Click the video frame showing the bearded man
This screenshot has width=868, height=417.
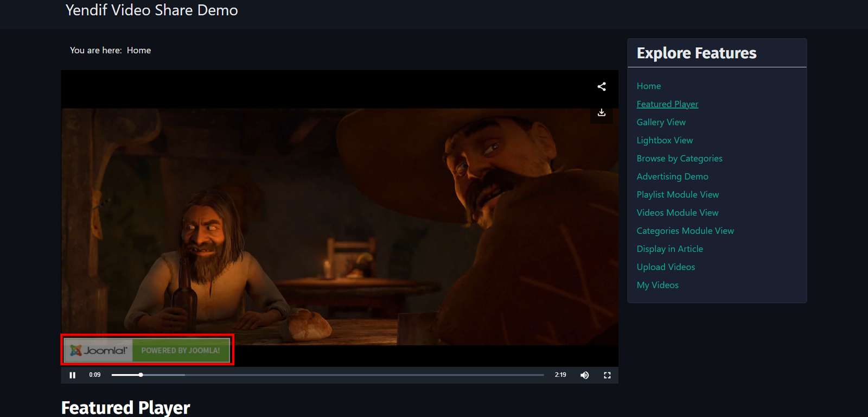(x=340, y=226)
